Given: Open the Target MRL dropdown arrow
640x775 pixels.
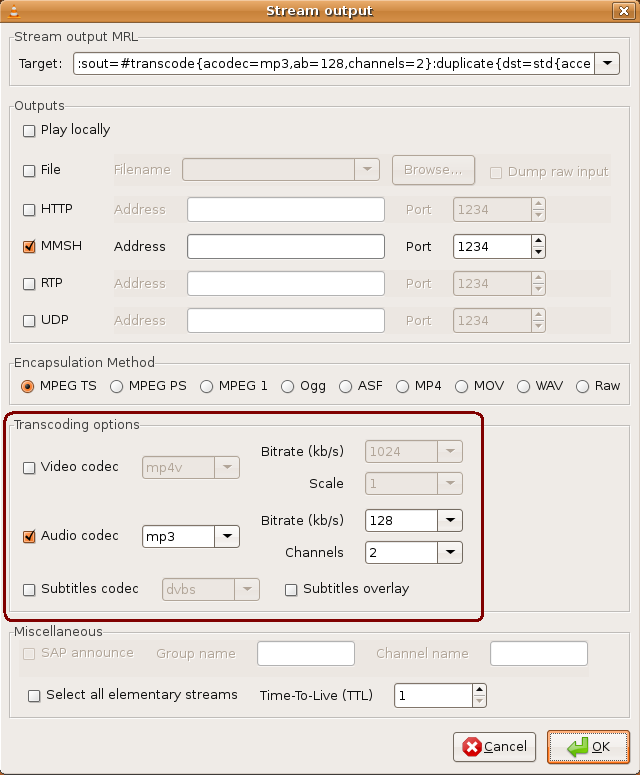Looking at the screenshot, I should pyautogui.click(x=607, y=63).
